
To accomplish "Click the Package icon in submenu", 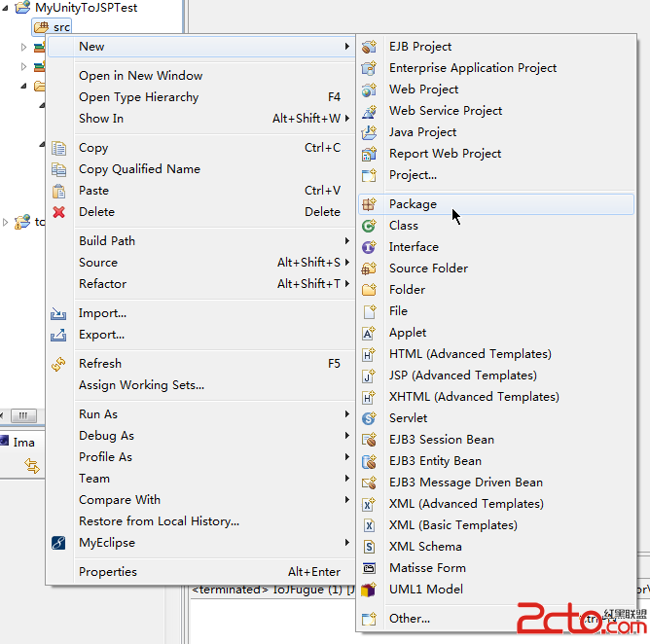I will coord(369,204).
